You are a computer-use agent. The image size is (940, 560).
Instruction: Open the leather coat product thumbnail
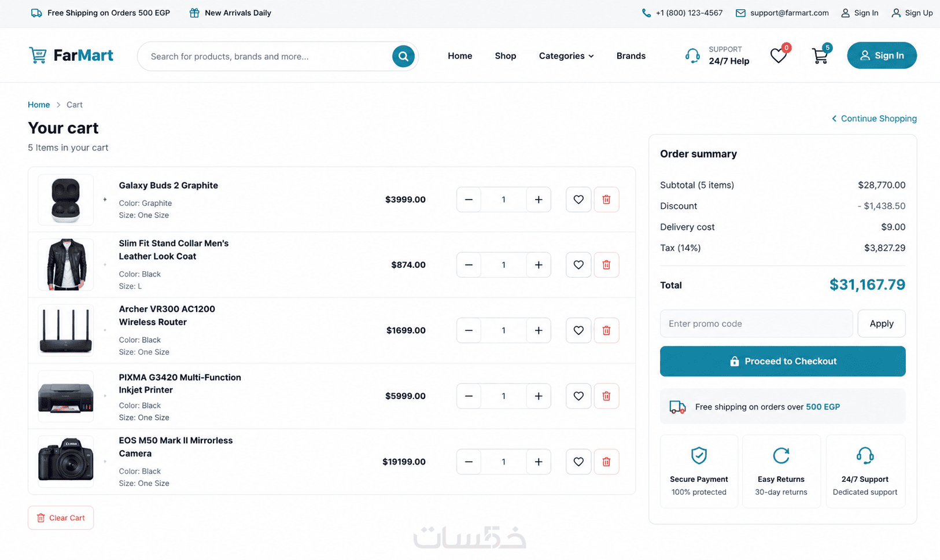tap(66, 265)
